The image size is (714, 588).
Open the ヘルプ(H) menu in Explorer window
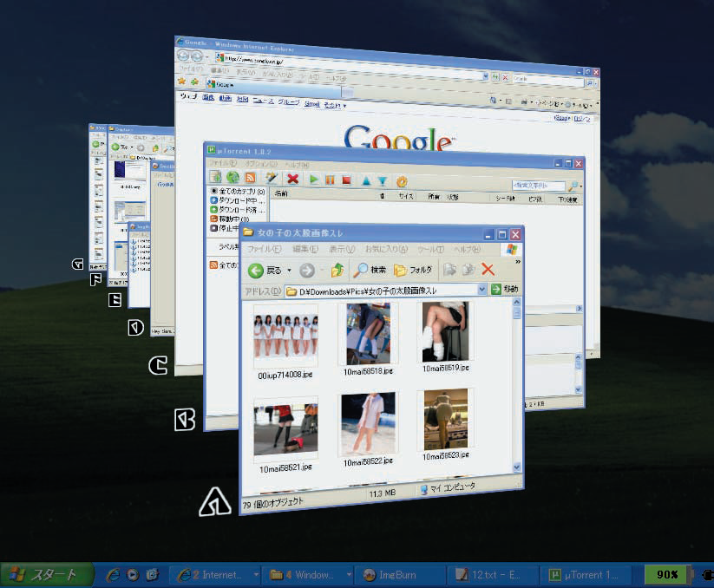(468, 250)
